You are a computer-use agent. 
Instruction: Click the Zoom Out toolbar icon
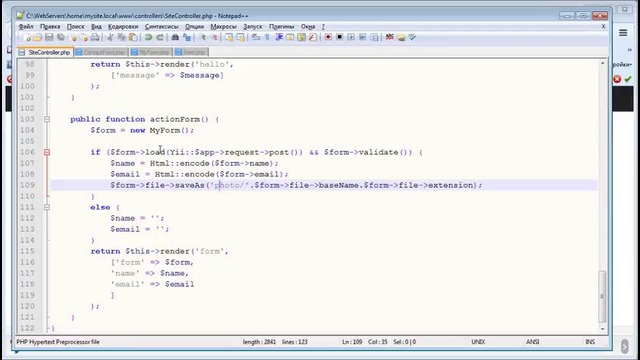click(214, 38)
